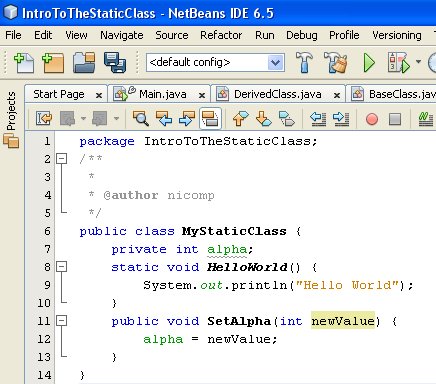Open an existing project via folder icon

tap(84, 62)
